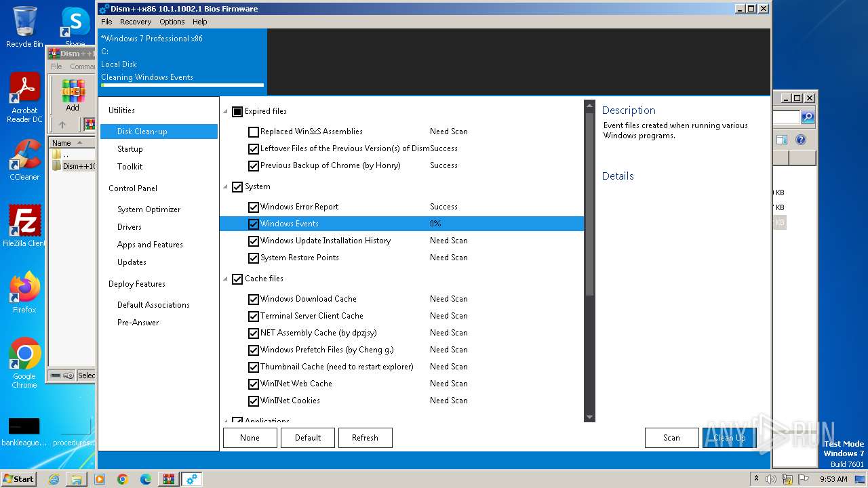
Task: Open the procedures desktop file
Action: tap(75, 432)
